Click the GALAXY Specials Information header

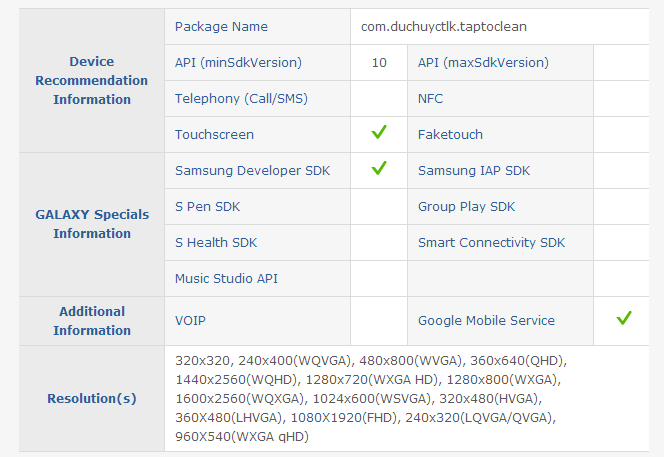92,223
